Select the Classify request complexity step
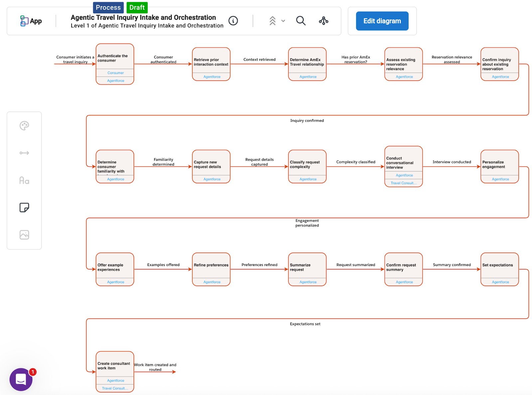This screenshot has height=395, width=532. click(x=307, y=164)
